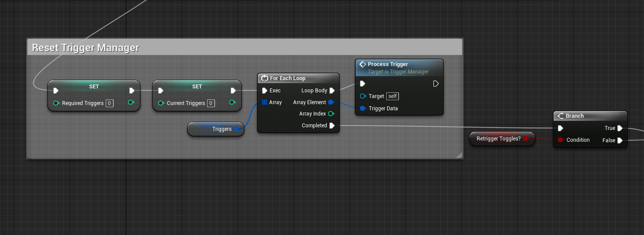The height and width of the screenshot is (235, 644).
Task: Click the Array Index output pin
Action: (x=331, y=114)
